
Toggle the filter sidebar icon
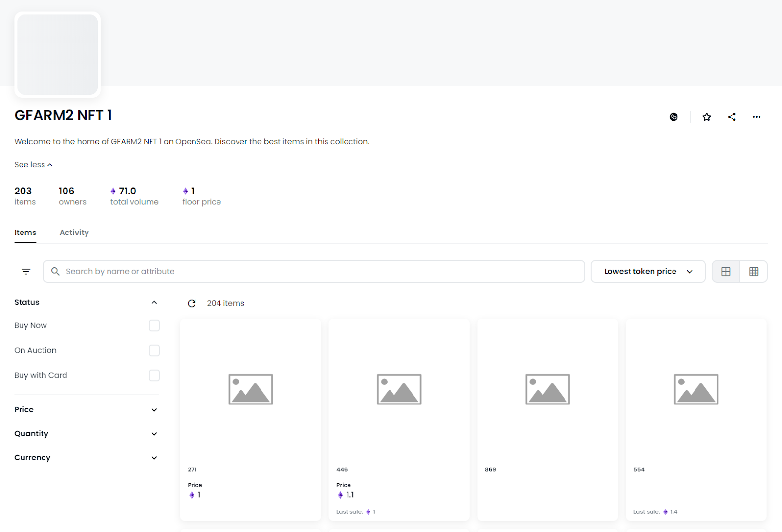[x=26, y=271]
